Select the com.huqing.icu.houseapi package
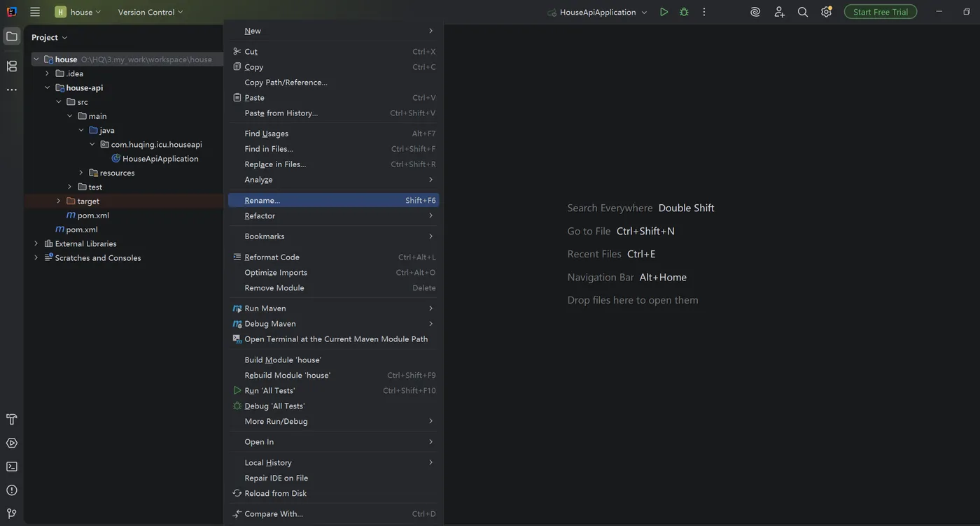 point(151,144)
